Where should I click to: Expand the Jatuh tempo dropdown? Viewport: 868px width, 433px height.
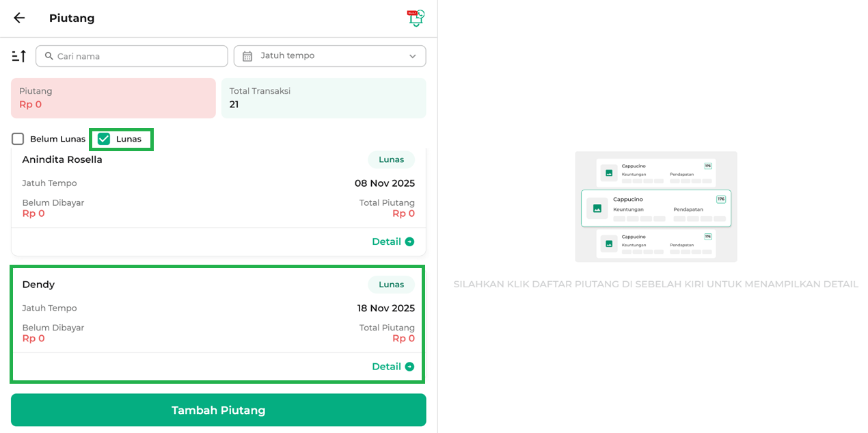(329, 56)
